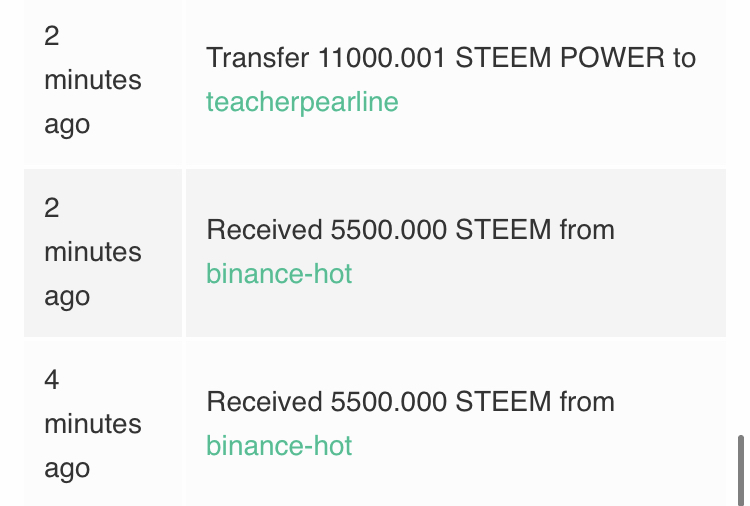The height and width of the screenshot is (506, 750).
Task: Click the word "Received" in the bottom row
Action: coord(264,402)
